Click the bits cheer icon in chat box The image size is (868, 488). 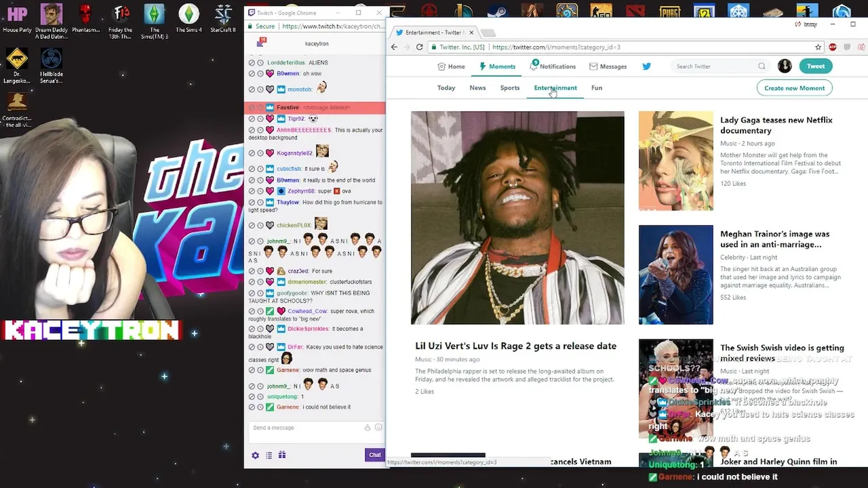(x=368, y=428)
